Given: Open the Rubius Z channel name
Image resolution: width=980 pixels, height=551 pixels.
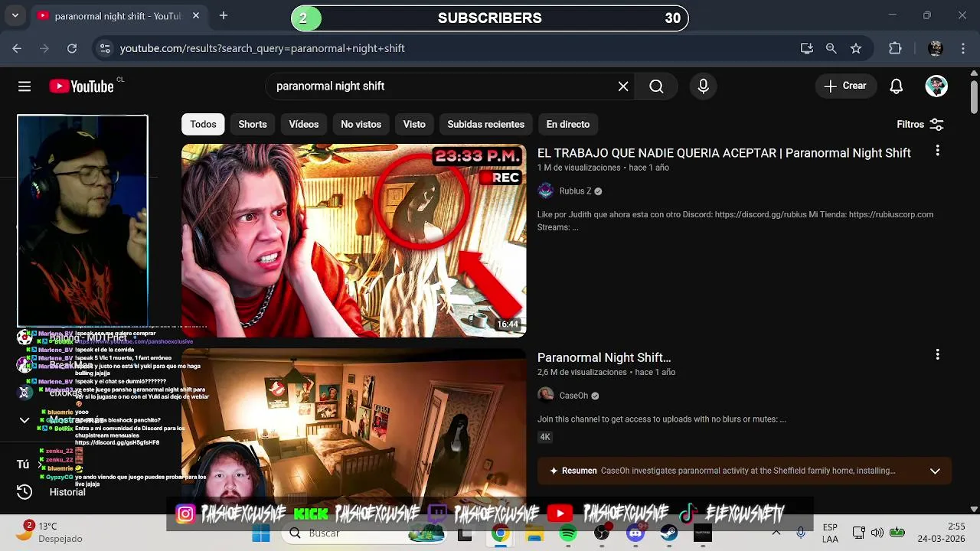Looking at the screenshot, I should pyautogui.click(x=575, y=191).
